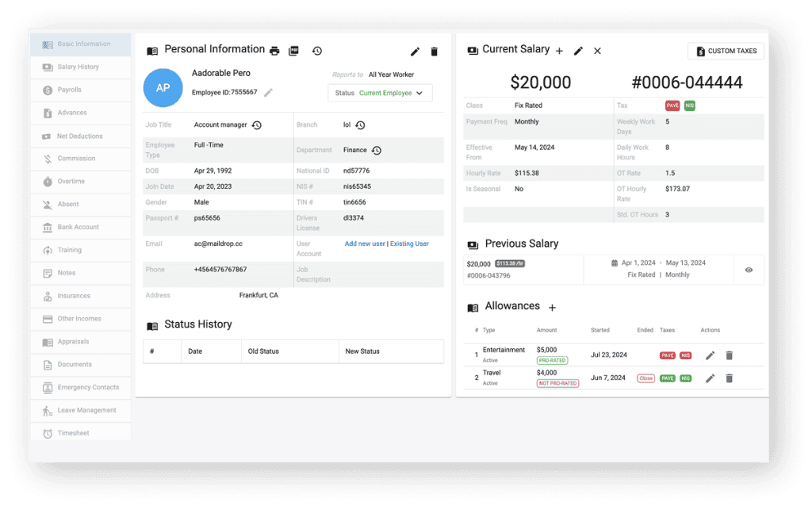Go to Payrolls section
This screenshot has height=506, width=812.
(x=80, y=90)
